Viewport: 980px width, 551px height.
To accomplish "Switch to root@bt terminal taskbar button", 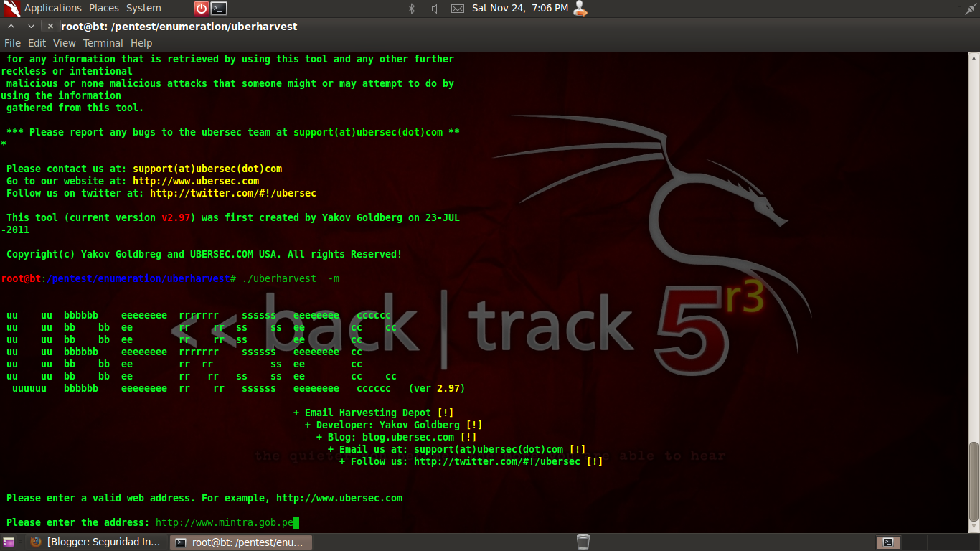I will 241,542.
